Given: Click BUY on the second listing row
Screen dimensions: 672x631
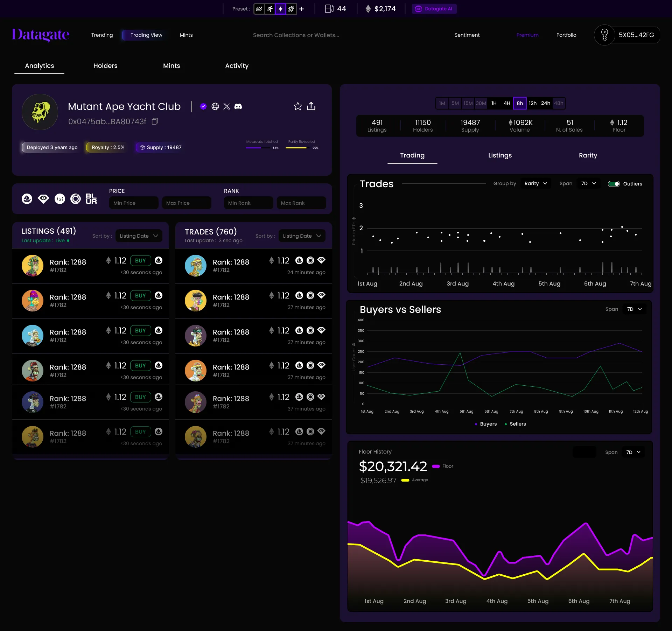Looking at the screenshot, I should [140, 296].
